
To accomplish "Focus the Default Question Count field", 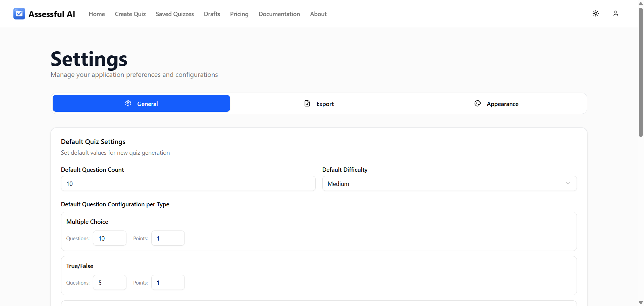I will pos(188,184).
